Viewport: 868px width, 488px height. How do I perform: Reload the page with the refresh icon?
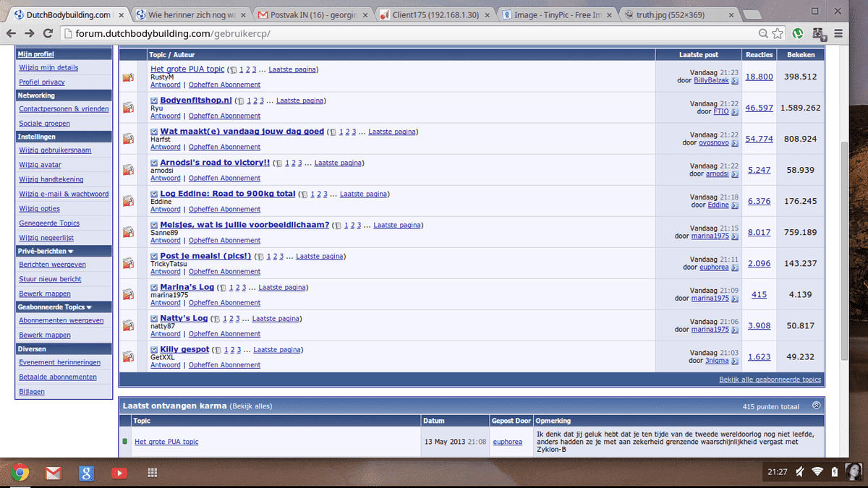[48, 33]
